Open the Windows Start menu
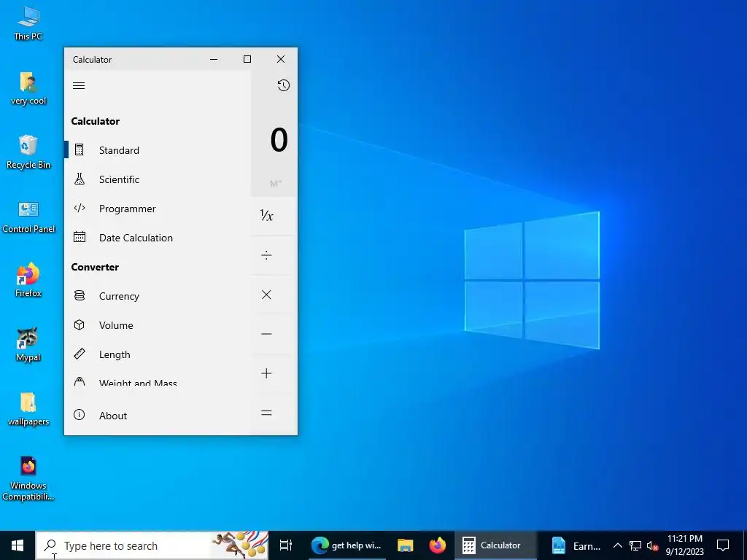 (x=18, y=545)
